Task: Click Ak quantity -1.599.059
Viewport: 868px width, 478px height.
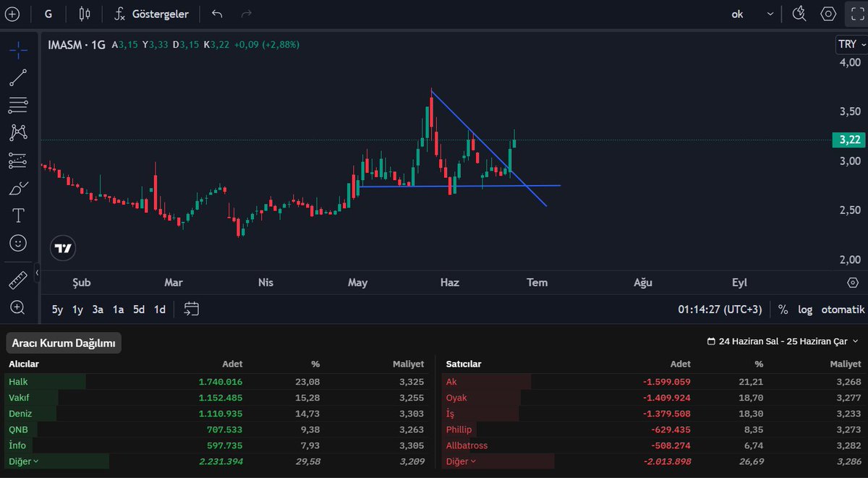Action: coord(666,382)
